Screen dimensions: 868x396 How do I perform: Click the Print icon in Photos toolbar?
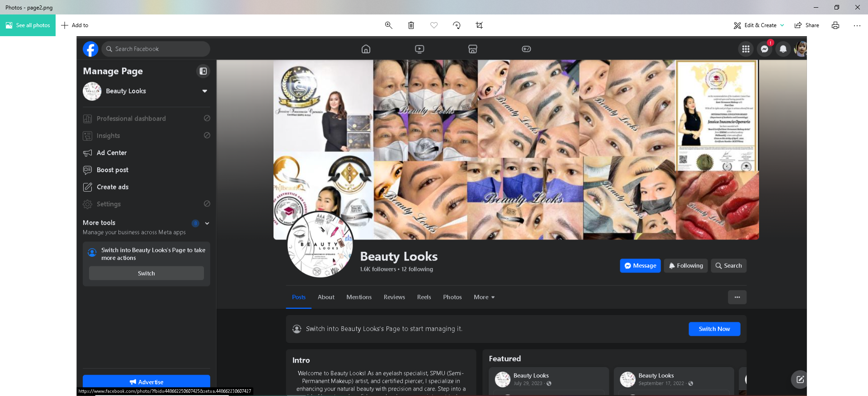(835, 25)
